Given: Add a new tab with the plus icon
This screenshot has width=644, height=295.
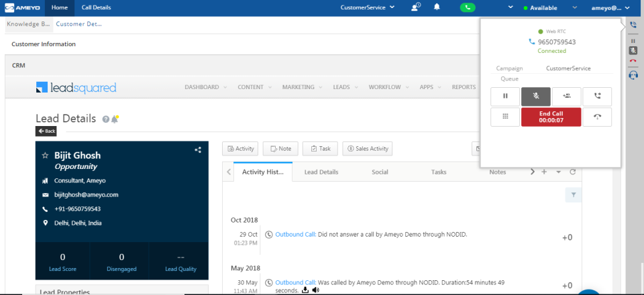Looking at the screenshot, I should click(544, 172).
